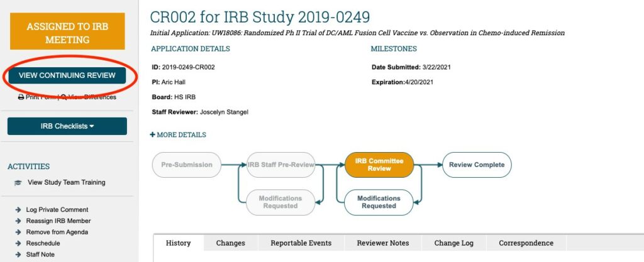Go to the Correspondence tab
Screen dimensions: 644x262
click(x=526, y=243)
